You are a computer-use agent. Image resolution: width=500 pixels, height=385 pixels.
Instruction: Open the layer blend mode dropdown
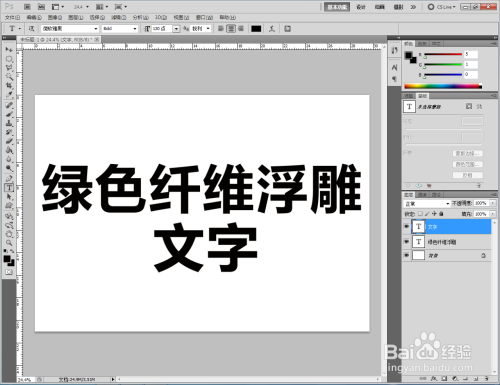click(427, 203)
